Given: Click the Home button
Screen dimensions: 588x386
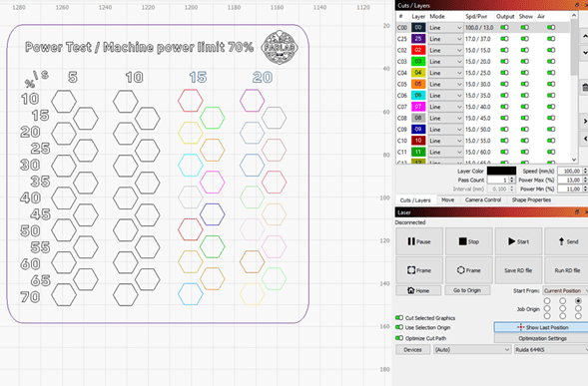Looking at the screenshot, I should (x=418, y=290).
